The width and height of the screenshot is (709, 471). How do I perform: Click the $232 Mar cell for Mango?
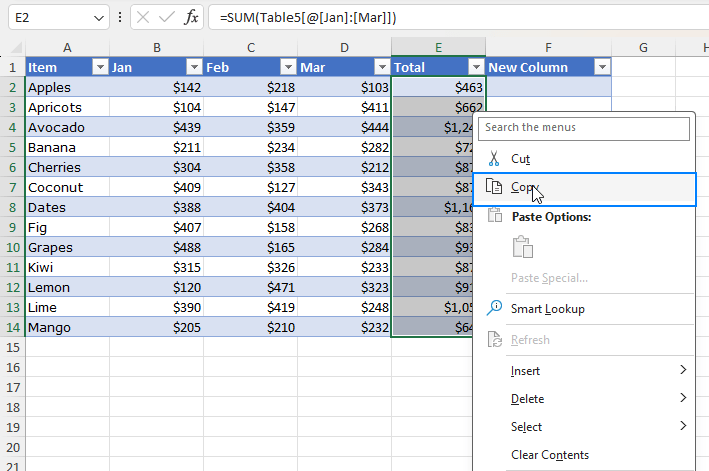click(x=344, y=327)
